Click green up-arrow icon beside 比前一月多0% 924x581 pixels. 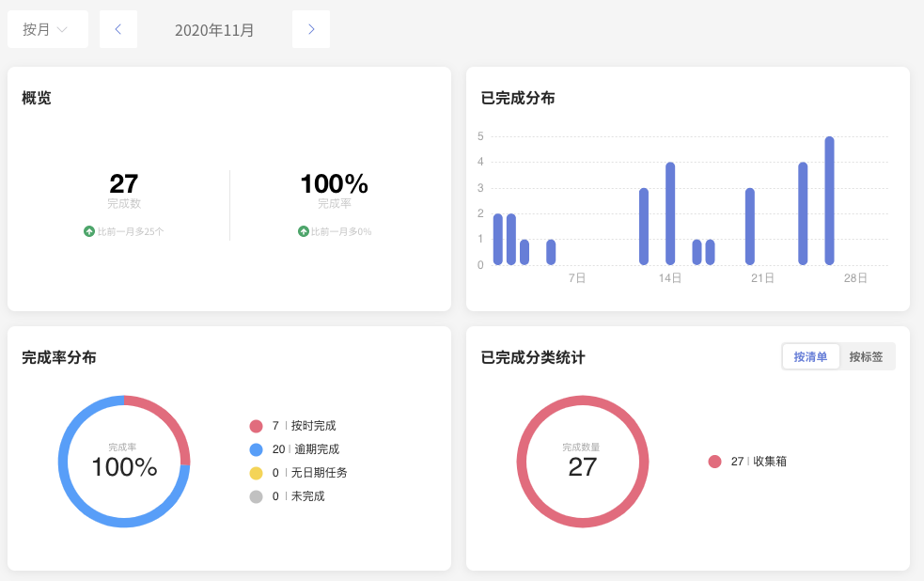click(304, 231)
